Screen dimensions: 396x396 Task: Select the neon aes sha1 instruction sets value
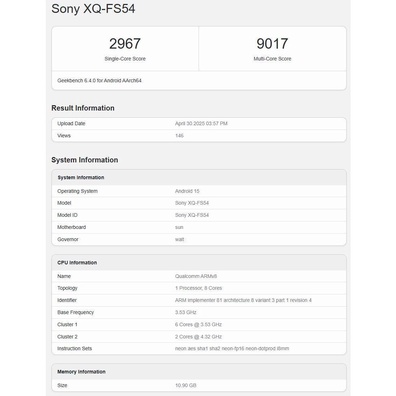point(232,348)
